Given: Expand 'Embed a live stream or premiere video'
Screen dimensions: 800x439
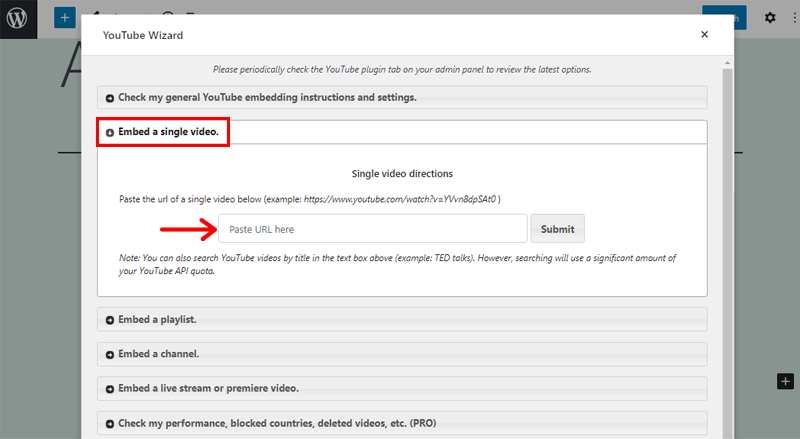Looking at the screenshot, I should tap(402, 388).
